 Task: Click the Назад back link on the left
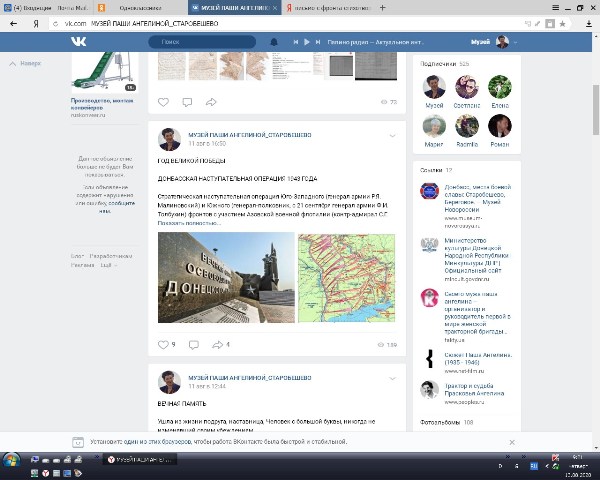(29, 63)
